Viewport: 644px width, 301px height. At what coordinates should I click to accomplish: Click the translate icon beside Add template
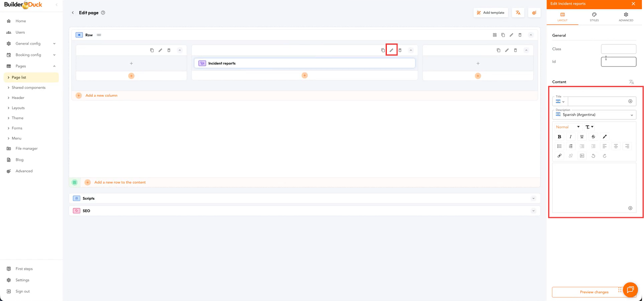coord(518,13)
